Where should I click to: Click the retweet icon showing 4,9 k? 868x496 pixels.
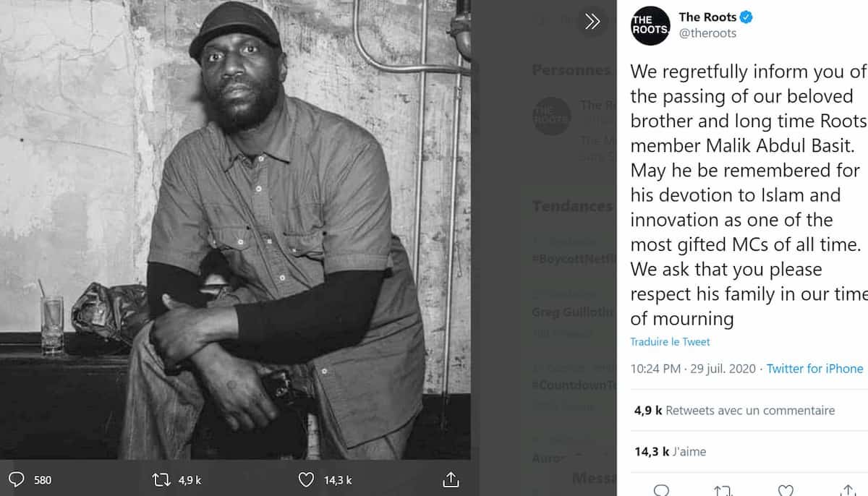(x=161, y=479)
